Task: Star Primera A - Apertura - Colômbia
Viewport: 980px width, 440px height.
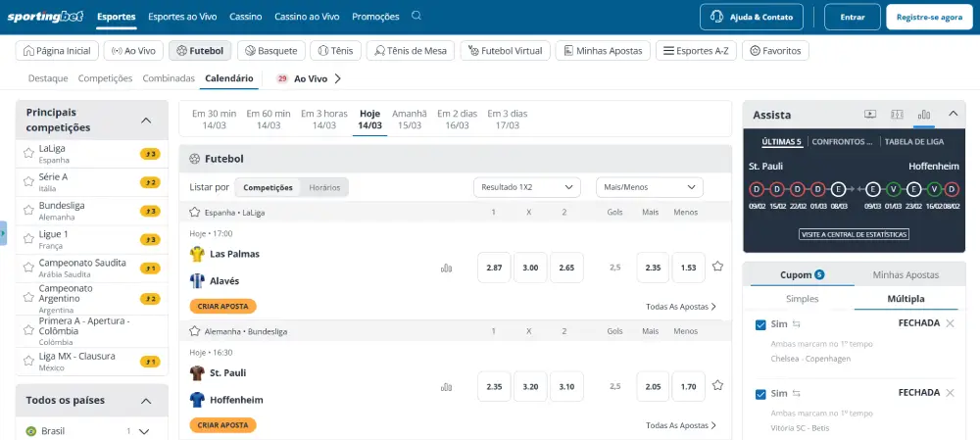Action: 28,329
